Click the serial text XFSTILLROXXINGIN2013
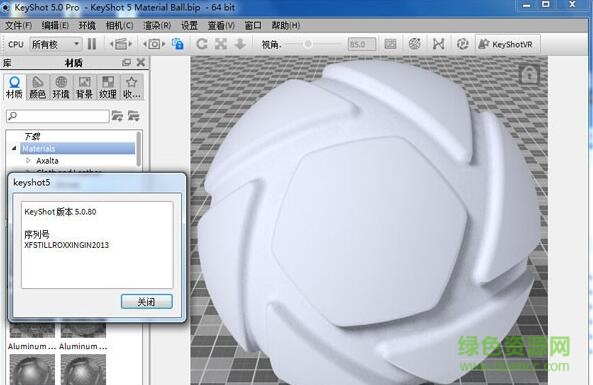The image size is (593, 385). (x=67, y=245)
